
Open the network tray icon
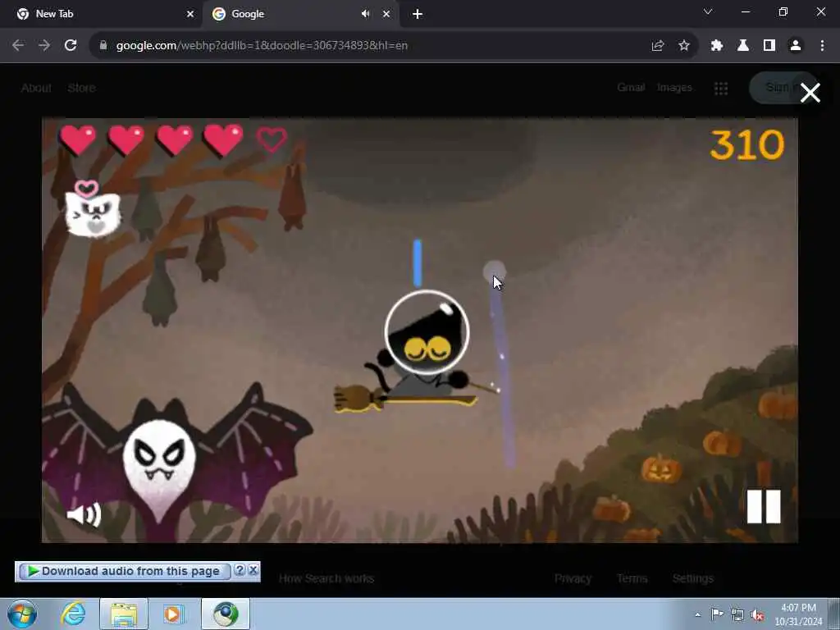tap(737, 614)
